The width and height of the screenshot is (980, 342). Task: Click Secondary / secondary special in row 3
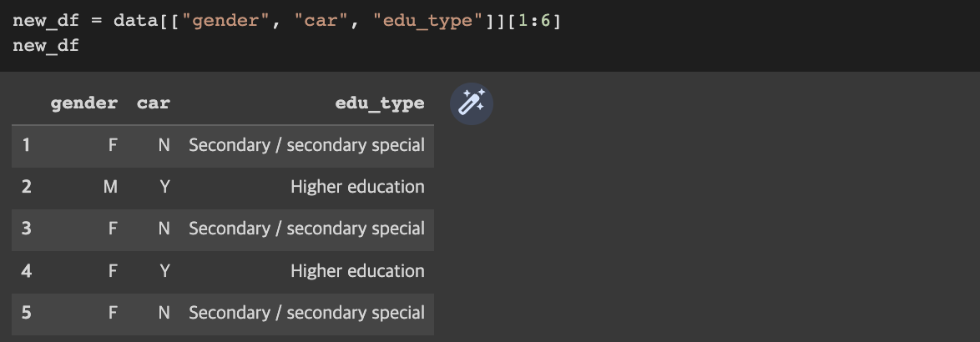click(x=307, y=229)
